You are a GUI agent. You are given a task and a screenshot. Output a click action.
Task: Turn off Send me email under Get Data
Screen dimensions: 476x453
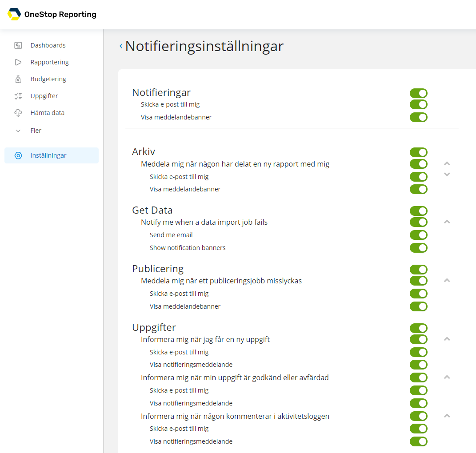(418, 234)
